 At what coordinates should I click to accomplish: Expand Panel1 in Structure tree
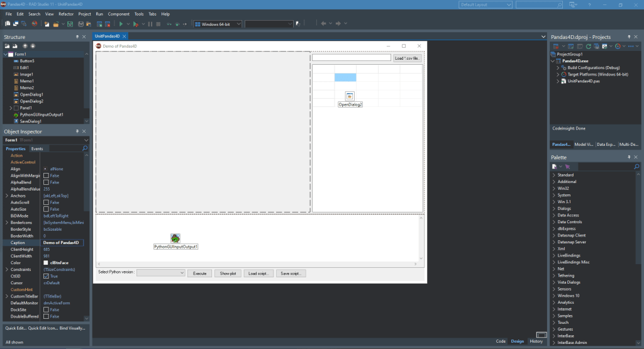click(11, 108)
